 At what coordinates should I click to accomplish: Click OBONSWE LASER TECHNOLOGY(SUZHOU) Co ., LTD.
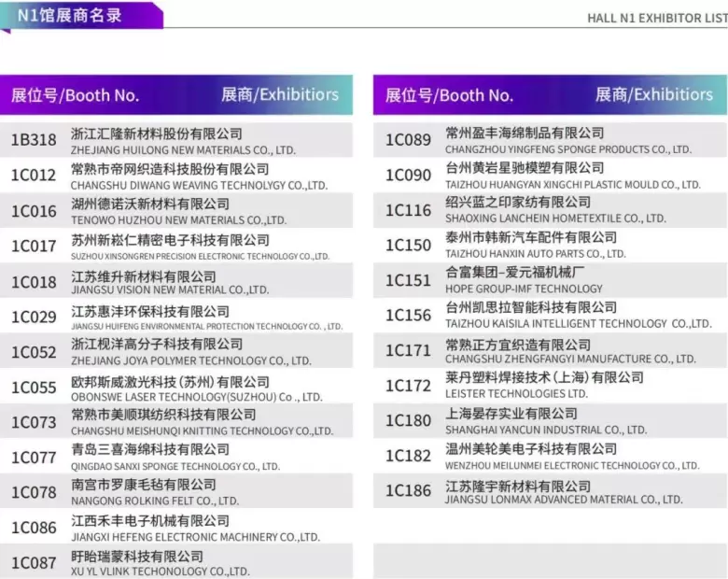[x=196, y=397]
